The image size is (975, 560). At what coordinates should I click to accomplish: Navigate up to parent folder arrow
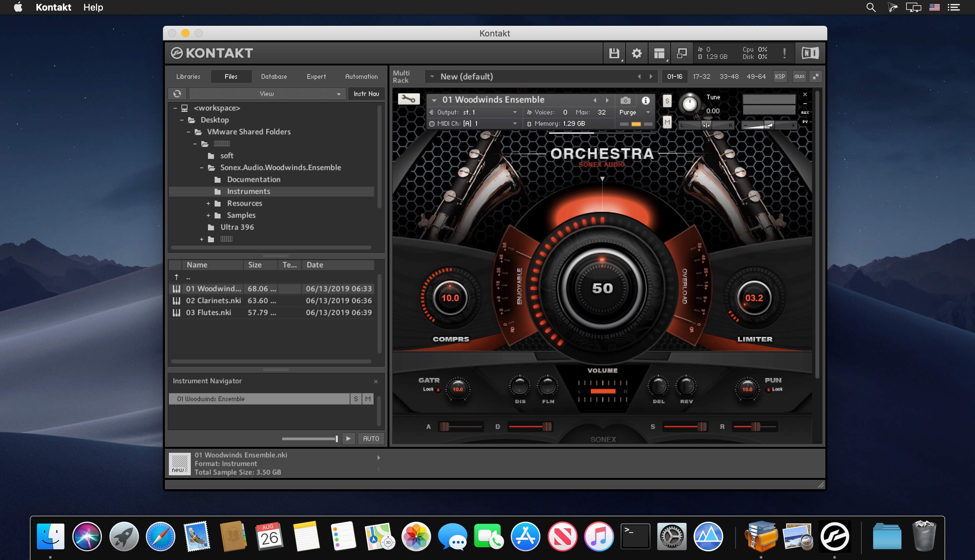coord(177,277)
